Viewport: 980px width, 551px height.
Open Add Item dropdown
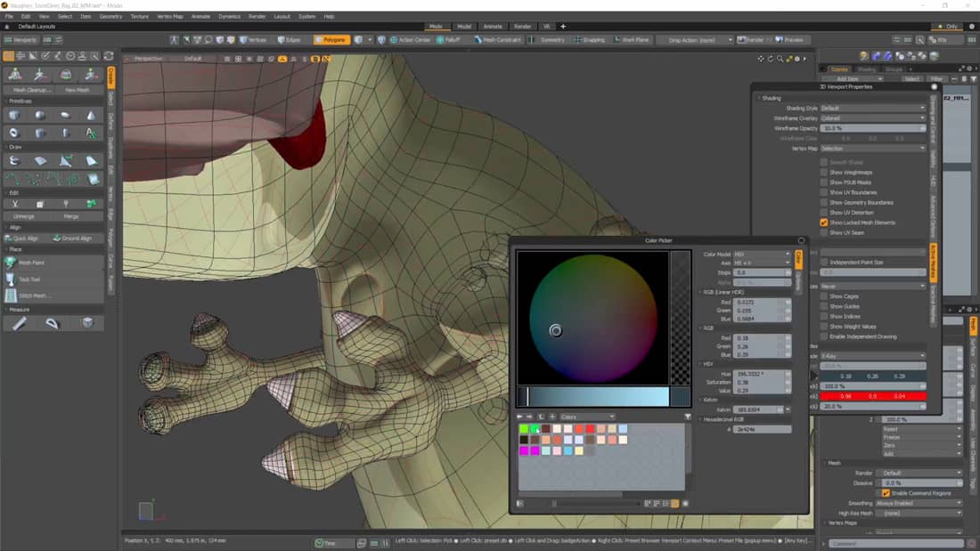tap(851, 78)
